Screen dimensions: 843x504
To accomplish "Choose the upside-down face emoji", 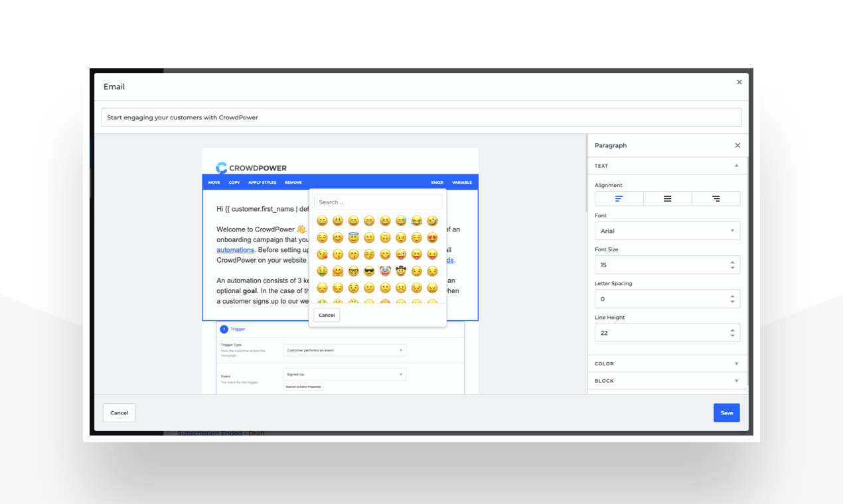I will pos(385,237).
